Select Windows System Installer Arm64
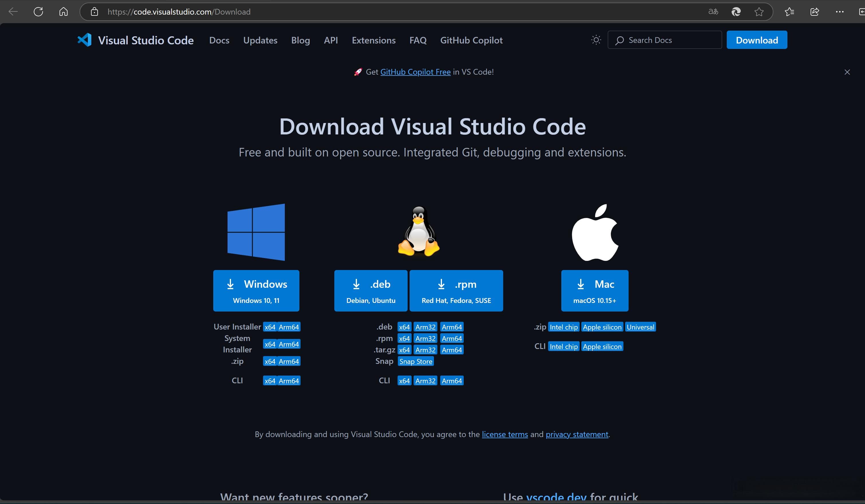 pyautogui.click(x=289, y=344)
